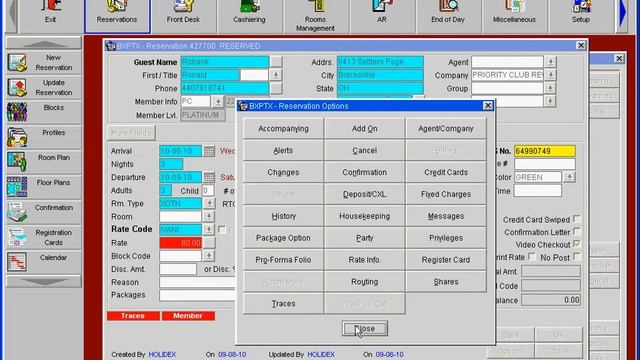The height and width of the screenshot is (360, 640).
Task: Toggle the Confirmation Letter checkbox
Action: click(576, 232)
